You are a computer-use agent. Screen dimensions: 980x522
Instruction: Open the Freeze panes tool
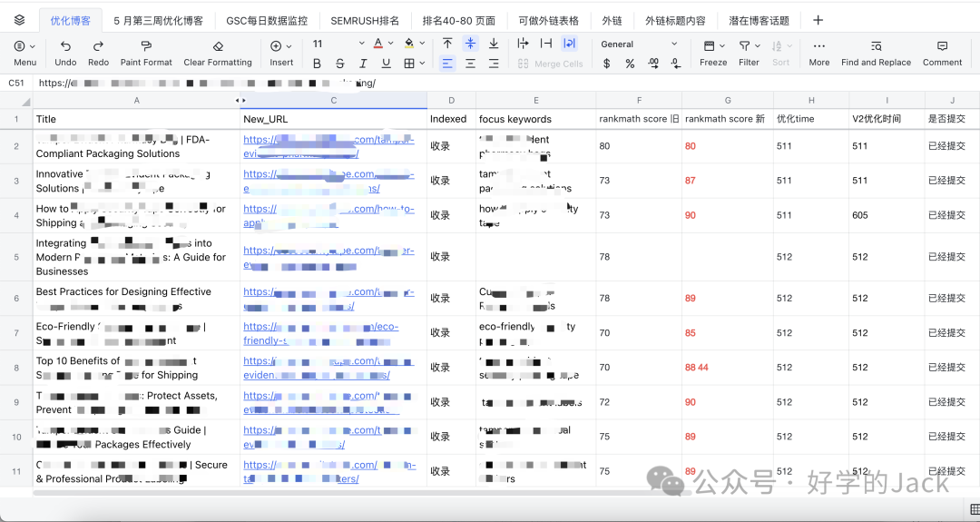713,54
